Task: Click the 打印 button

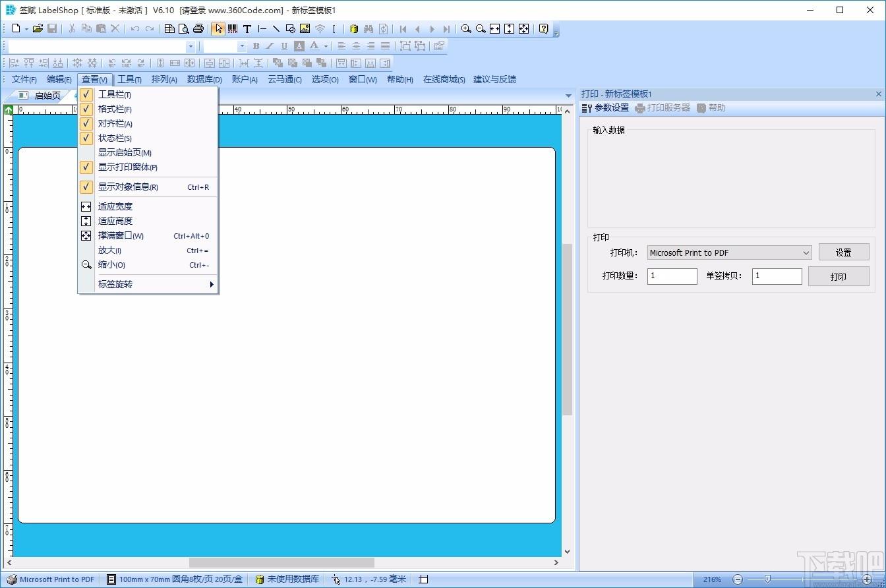Action: point(839,276)
